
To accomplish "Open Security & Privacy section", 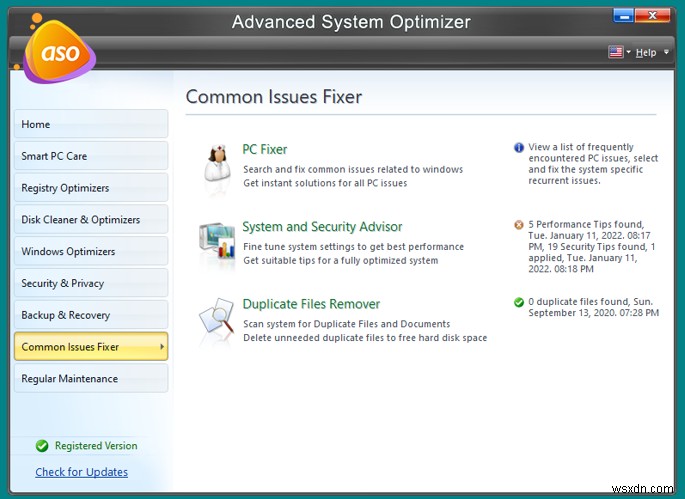I will point(91,283).
